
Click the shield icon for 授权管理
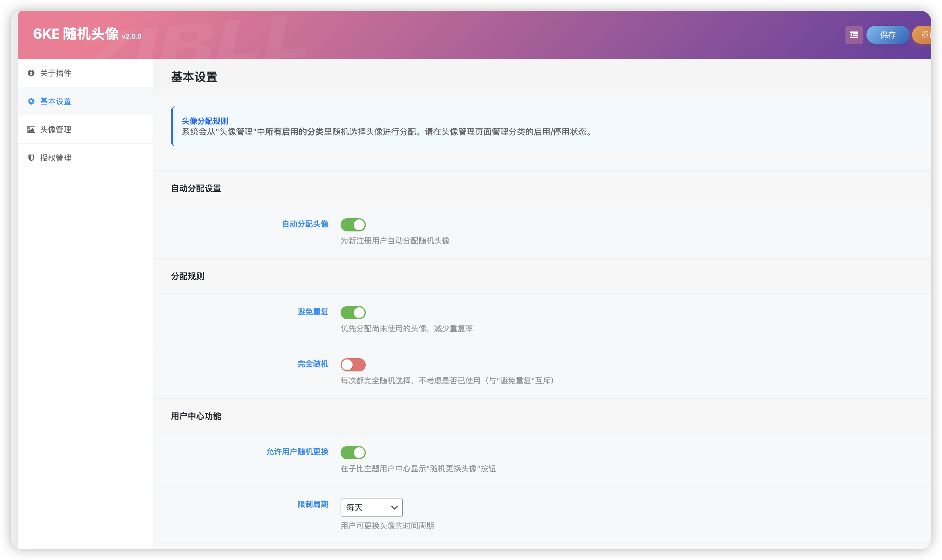click(x=31, y=158)
